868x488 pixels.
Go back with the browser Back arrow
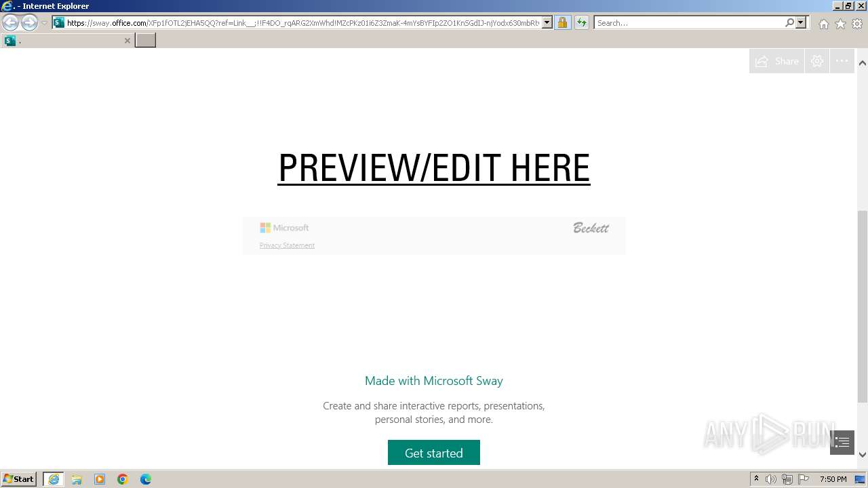click(x=10, y=23)
